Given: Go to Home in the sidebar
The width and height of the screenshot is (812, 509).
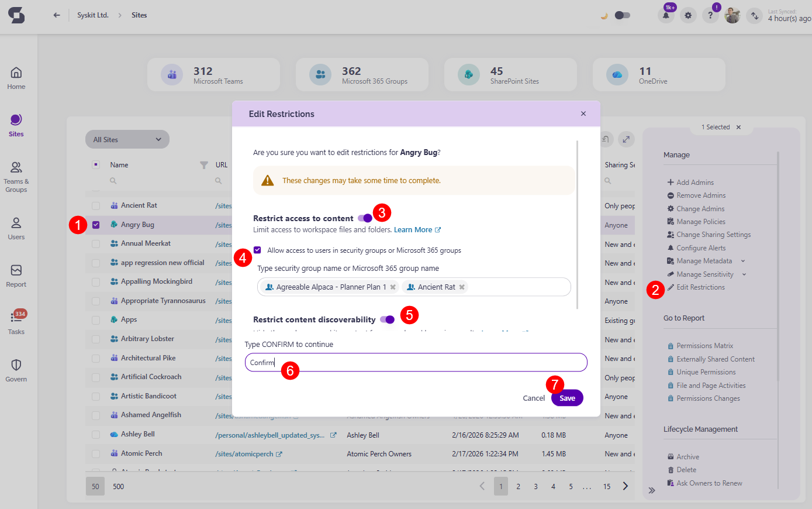Looking at the screenshot, I should coord(16,78).
